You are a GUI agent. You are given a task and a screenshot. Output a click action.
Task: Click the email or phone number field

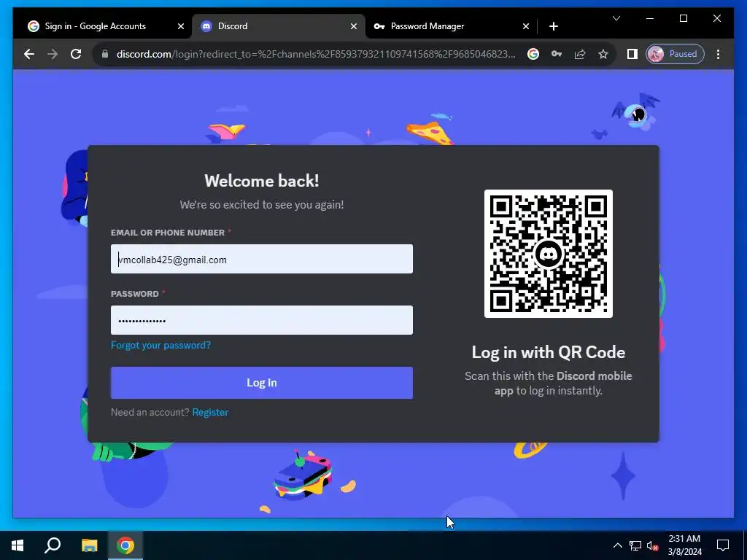tap(262, 259)
